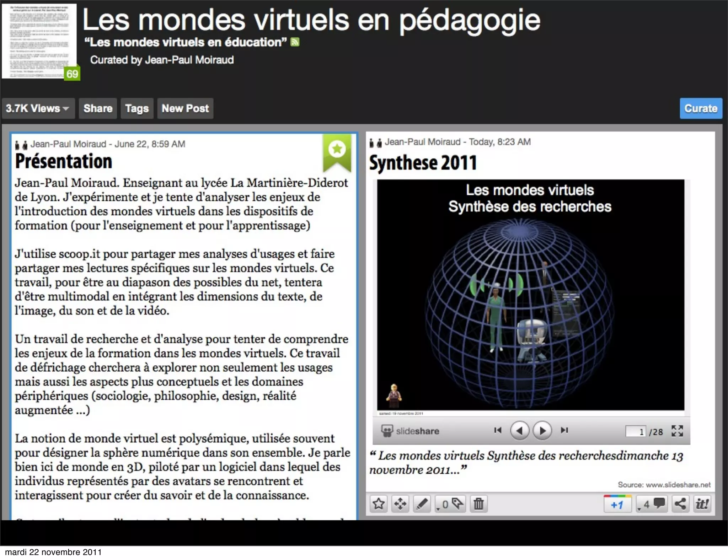Star the Synthese 2011 post
728x560 pixels.
tap(379, 504)
